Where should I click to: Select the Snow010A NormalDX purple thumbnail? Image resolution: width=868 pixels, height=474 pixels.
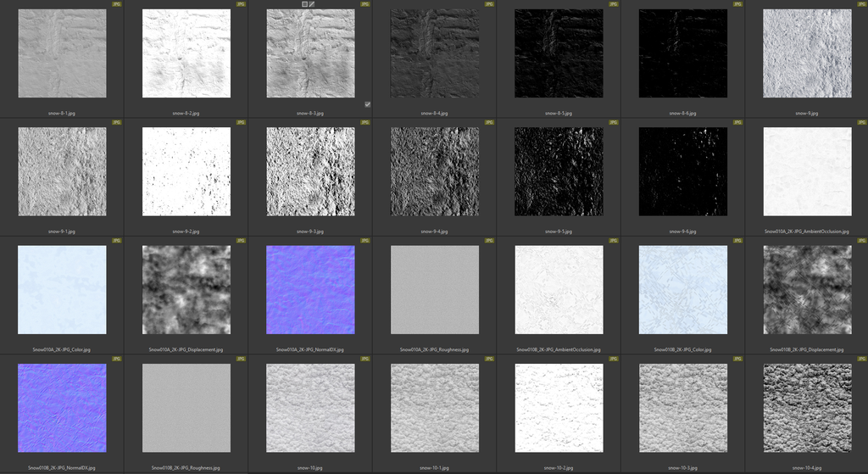[310, 290]
